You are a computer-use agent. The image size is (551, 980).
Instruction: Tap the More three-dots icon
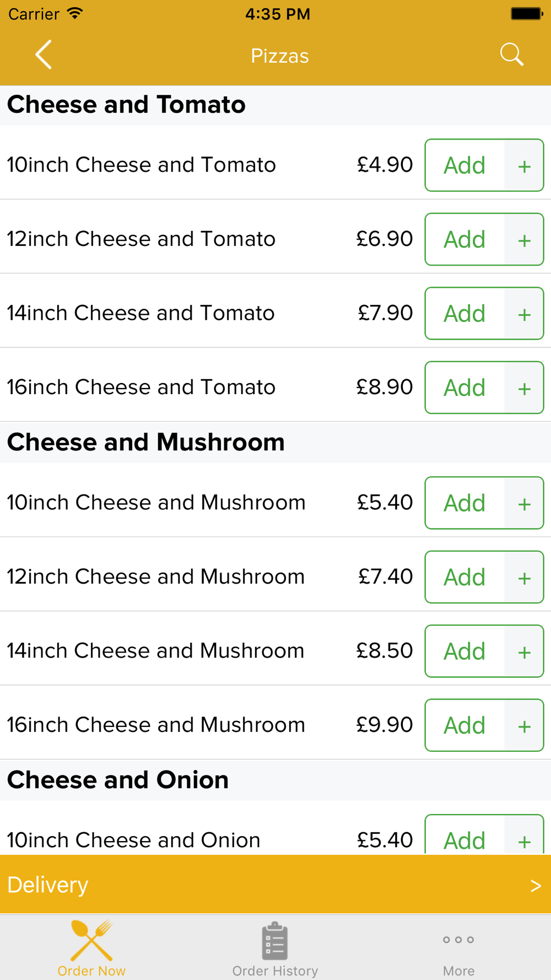[458, 940]
